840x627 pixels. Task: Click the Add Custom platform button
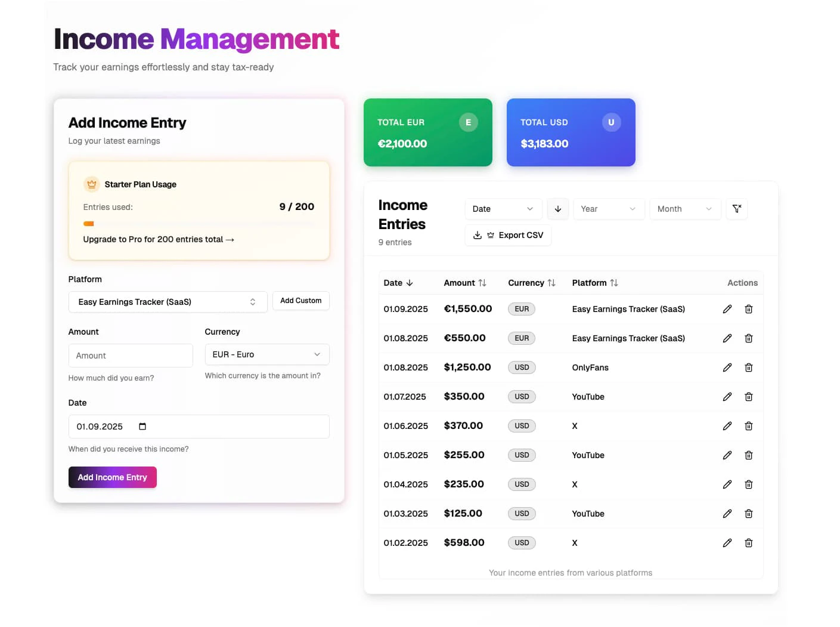pyautogui.click(x=300, y=301)
